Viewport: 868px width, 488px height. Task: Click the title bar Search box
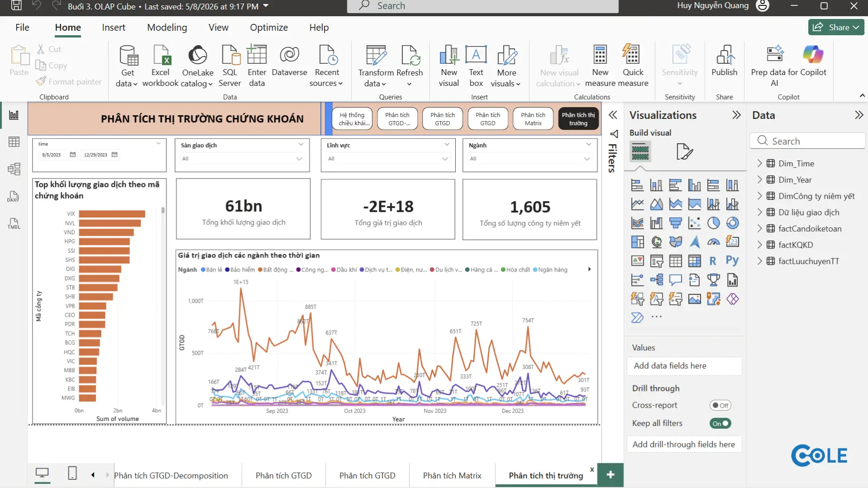tap(482, 6)
